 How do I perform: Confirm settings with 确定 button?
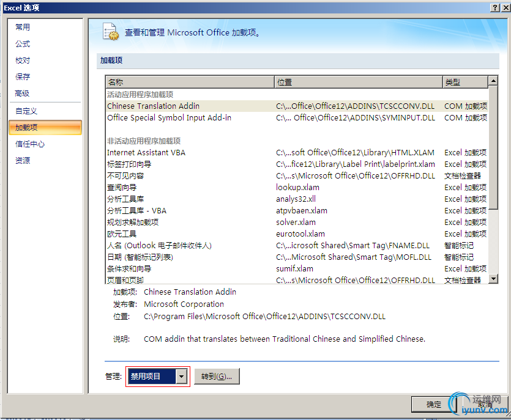click(434, 404)
